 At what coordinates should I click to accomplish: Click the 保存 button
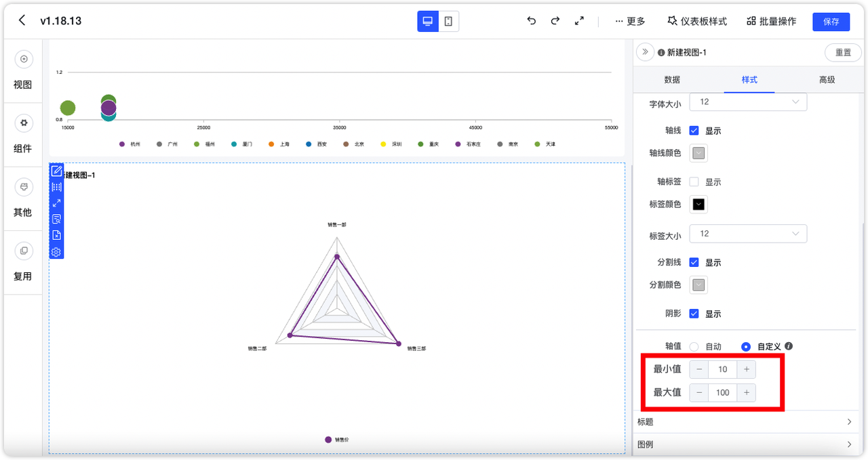pos(831,21)
